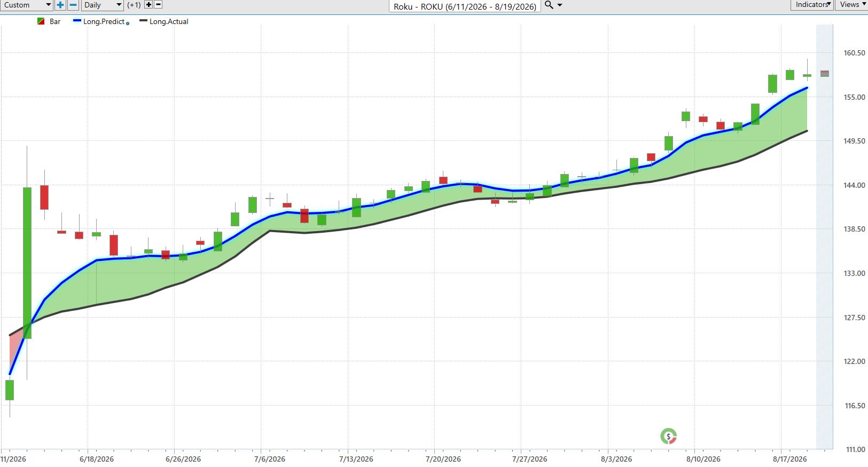Select the Long.Actual legend label
Screen dimensions: 868x467
pyautogui.click(x=169, y=21)
